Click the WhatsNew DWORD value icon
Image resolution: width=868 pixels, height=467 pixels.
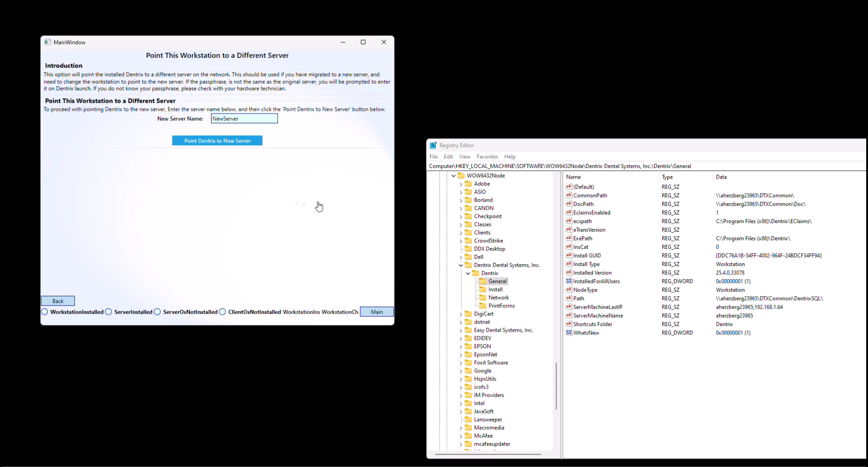tap(569, 333)
